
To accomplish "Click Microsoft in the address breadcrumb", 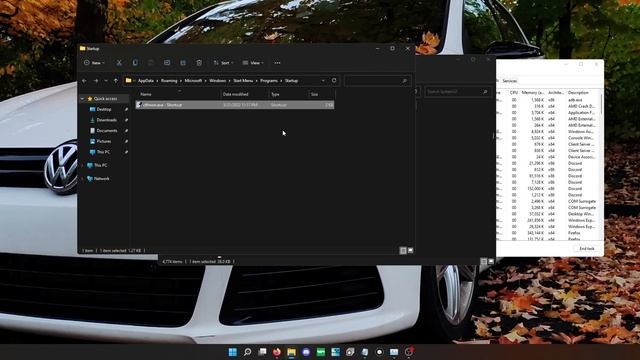I will click(x=193, y=81).
